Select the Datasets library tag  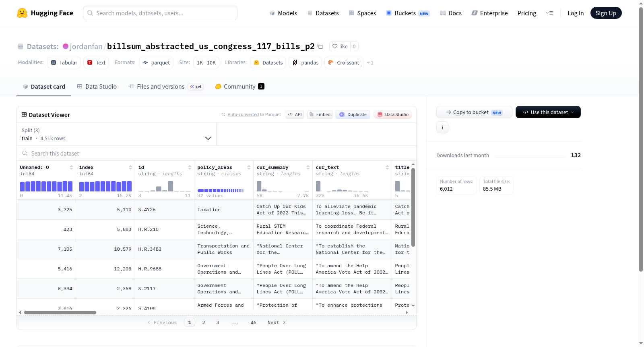pos(268,62)
